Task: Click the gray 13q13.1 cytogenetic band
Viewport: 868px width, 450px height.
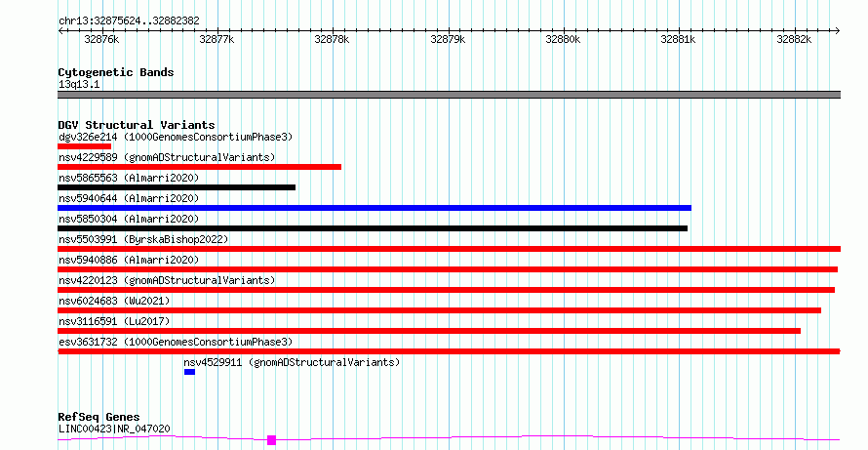Action: coord(449,95)
